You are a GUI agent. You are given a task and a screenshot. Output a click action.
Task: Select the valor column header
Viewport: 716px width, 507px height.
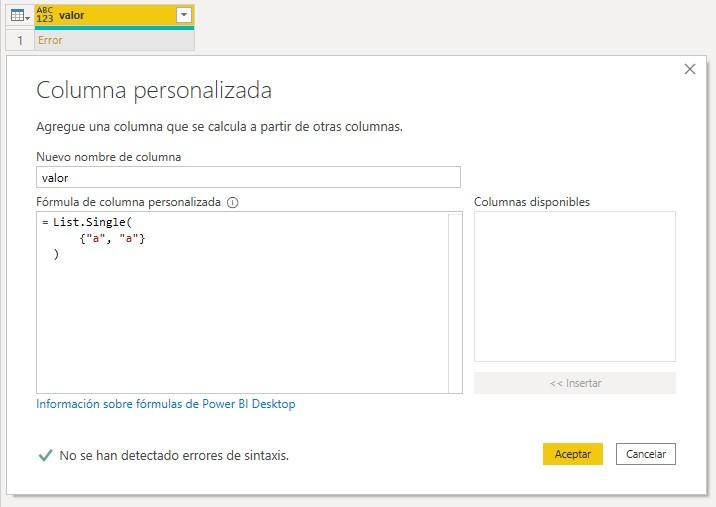coord(110,16)
